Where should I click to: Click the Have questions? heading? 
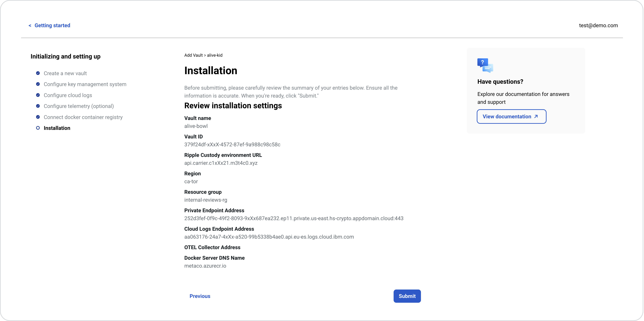(500, 82)
